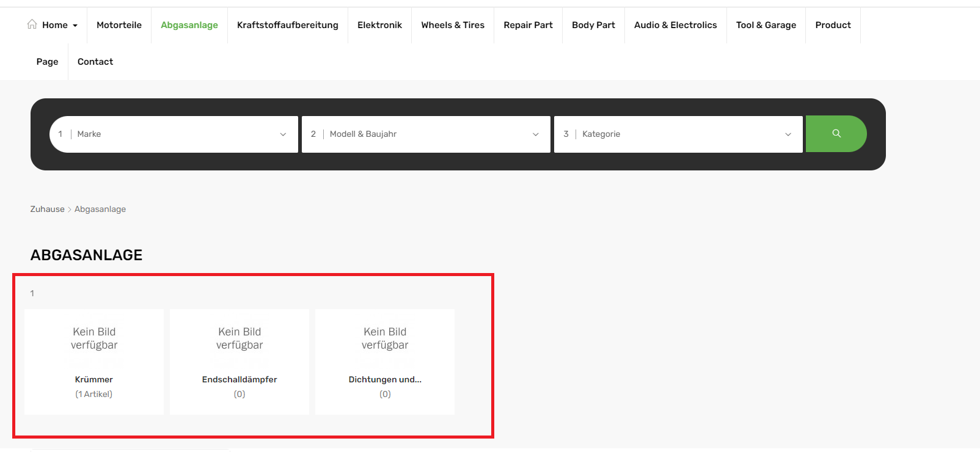Click the Dichtungen und... placeholder image

(x=385, y=338)
